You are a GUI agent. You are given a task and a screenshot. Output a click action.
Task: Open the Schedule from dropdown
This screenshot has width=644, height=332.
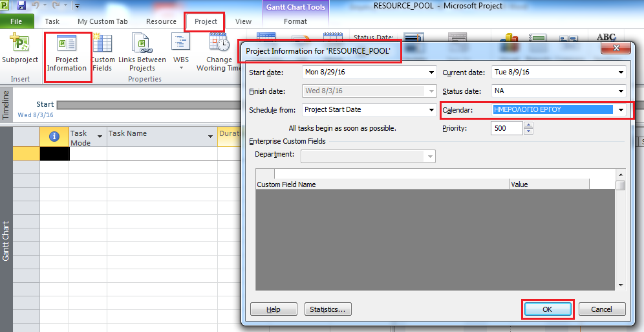point(431,110)
